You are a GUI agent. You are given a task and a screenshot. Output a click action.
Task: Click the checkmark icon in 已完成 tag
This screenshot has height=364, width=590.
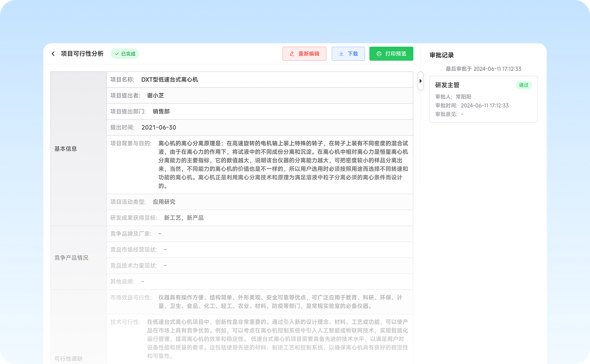point(117,54)
